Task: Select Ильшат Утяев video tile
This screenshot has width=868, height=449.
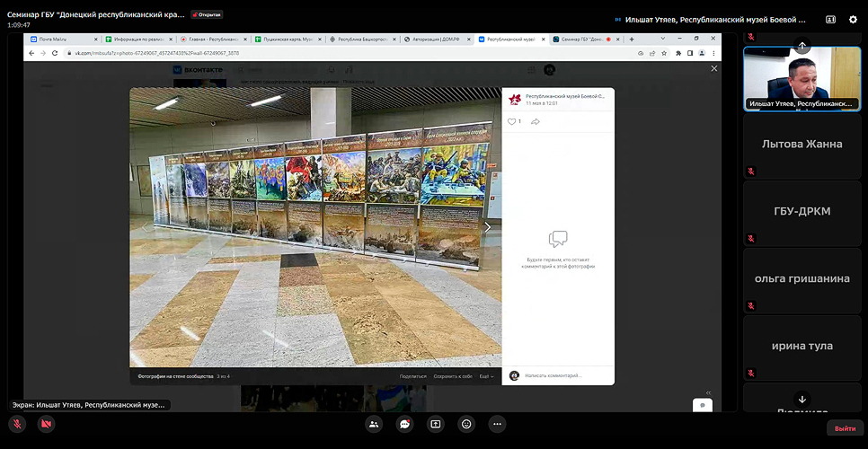Action: click(802, 79)
